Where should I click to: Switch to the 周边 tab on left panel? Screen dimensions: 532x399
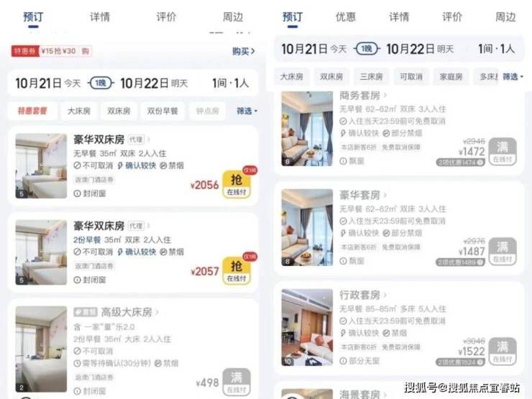[x=233, y=17]
